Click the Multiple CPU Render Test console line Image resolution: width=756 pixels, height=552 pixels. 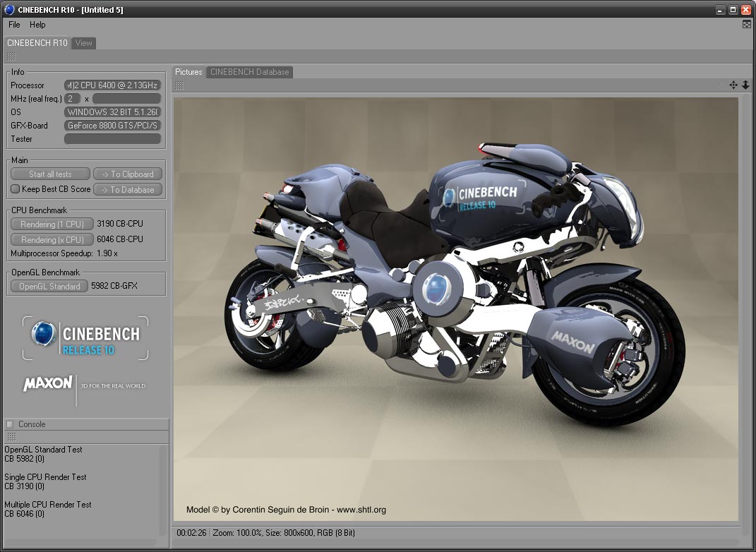(x=48, y=504)
